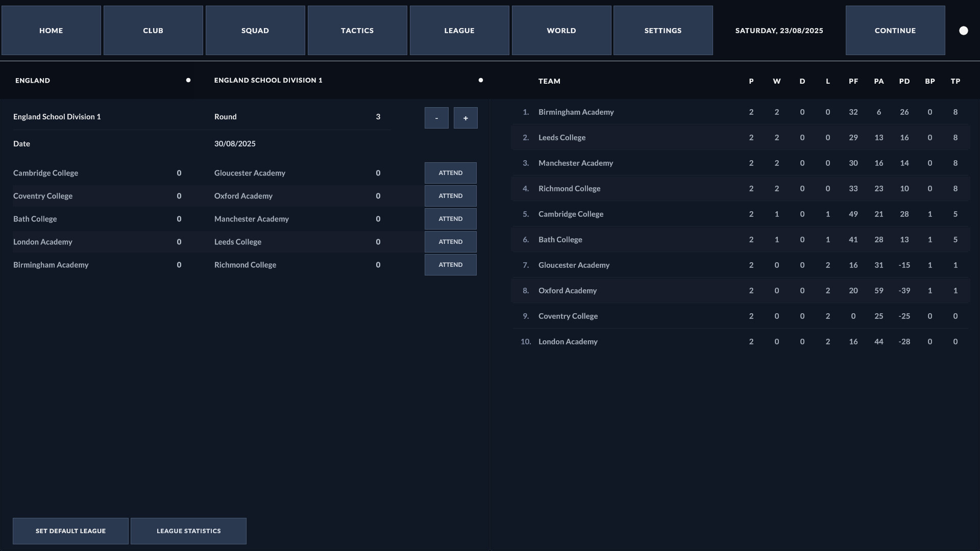Click Oxford Academy in the fixtures list
This screenshot has width=980, height=551.
point(243,196)
